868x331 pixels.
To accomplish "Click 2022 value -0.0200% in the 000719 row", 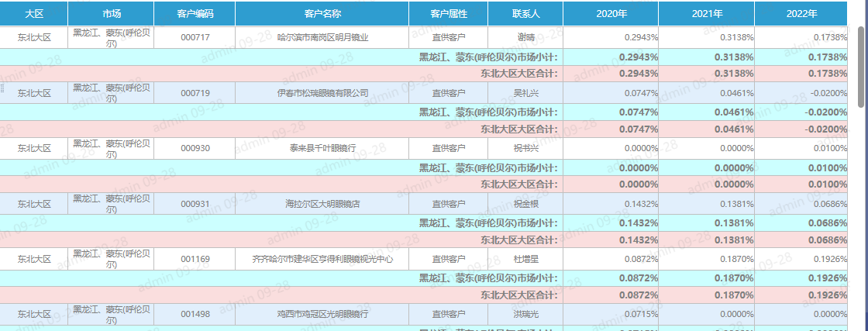I will click(828, 93).
